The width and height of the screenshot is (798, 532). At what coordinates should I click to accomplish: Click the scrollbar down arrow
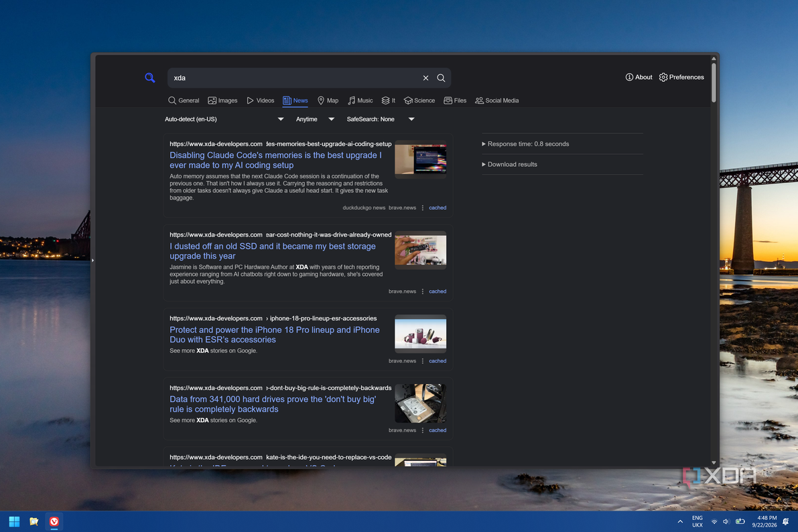coord(714,463)
